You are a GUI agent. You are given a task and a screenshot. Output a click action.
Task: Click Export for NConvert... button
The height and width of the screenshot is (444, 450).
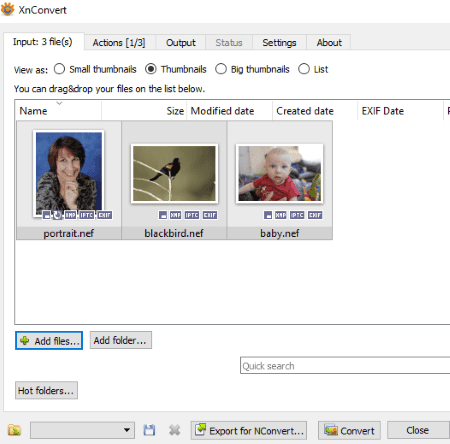point(249,430)
